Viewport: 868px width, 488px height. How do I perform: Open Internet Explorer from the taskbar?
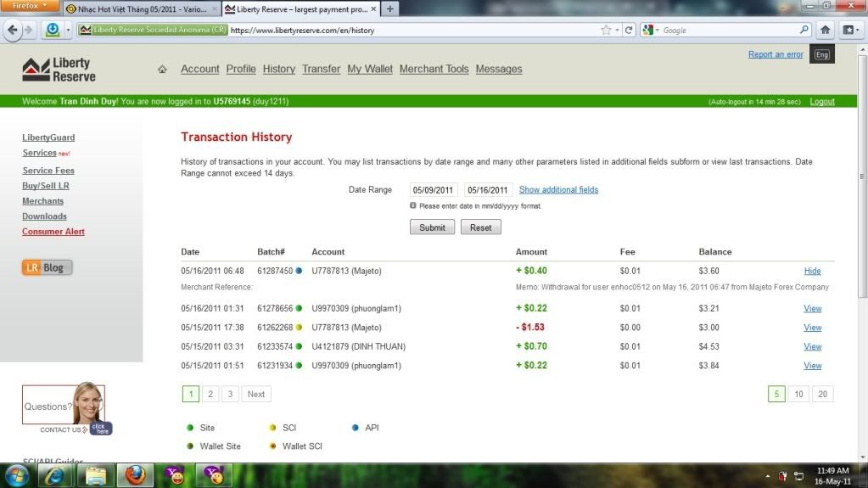tap(56, 474)
